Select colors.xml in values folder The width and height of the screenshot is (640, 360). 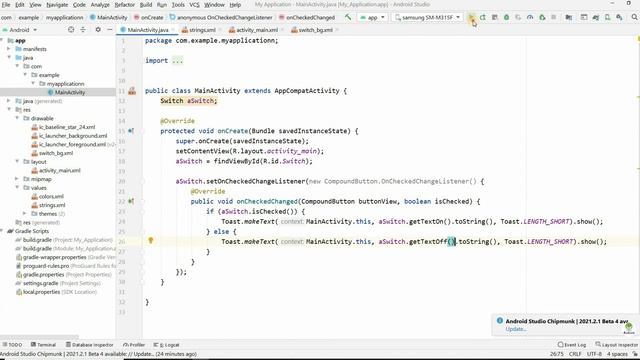(x=51, y=196)
